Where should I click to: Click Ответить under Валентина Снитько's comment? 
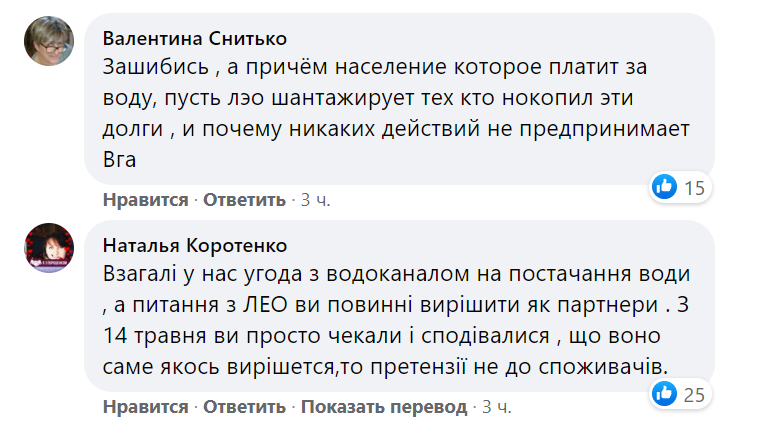245,200
